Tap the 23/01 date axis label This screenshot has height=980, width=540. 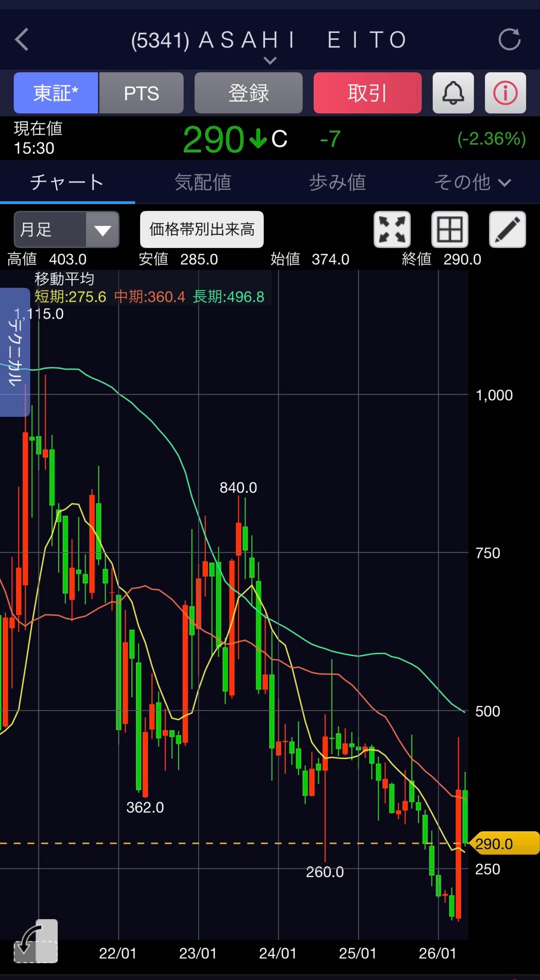[198, 953]
